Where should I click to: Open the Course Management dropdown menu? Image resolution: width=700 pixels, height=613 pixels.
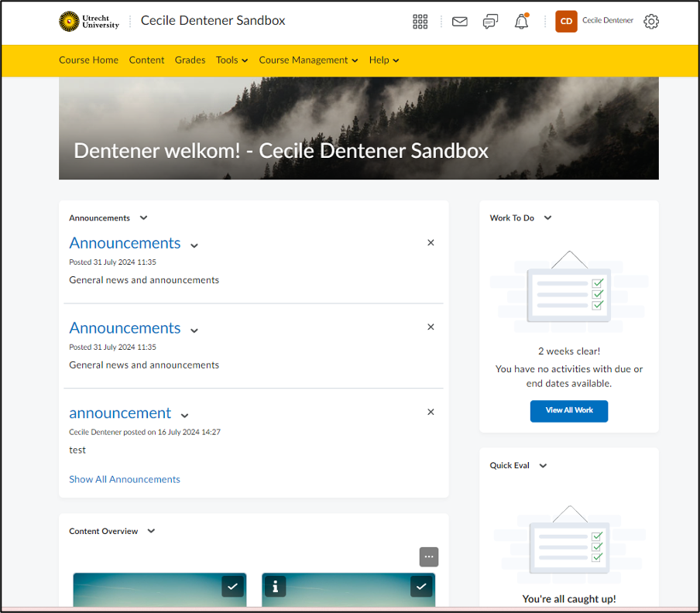tap(308, 60)
